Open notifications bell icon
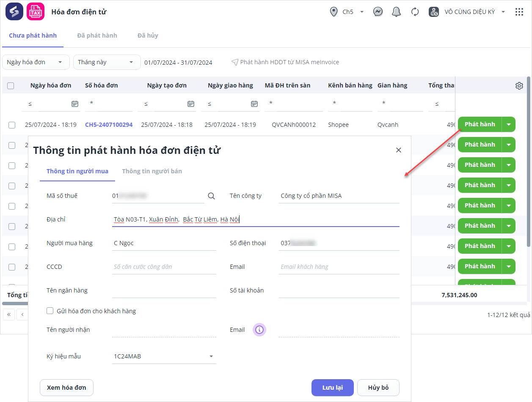Viewport: 532px width, 402px height. (x=397, y=12)
